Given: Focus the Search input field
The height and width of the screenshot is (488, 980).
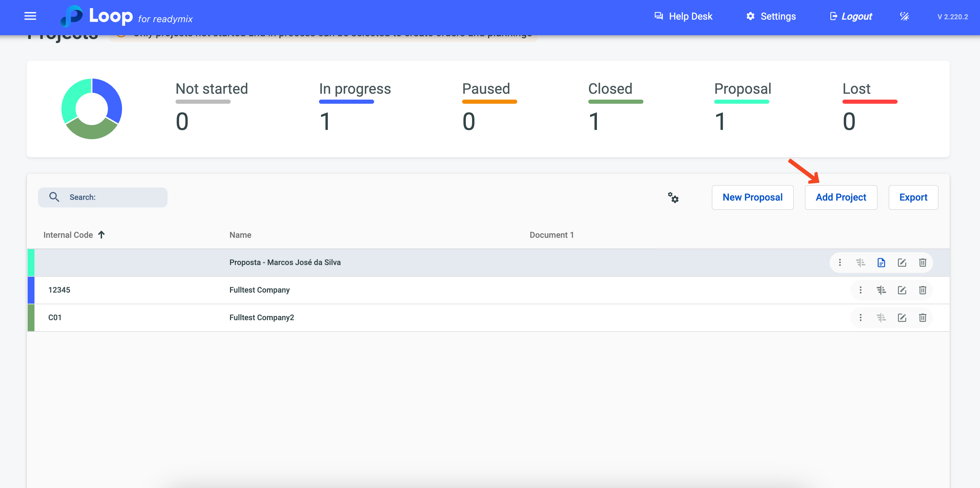Looking at the screenshot, I should tap(114, 197).
